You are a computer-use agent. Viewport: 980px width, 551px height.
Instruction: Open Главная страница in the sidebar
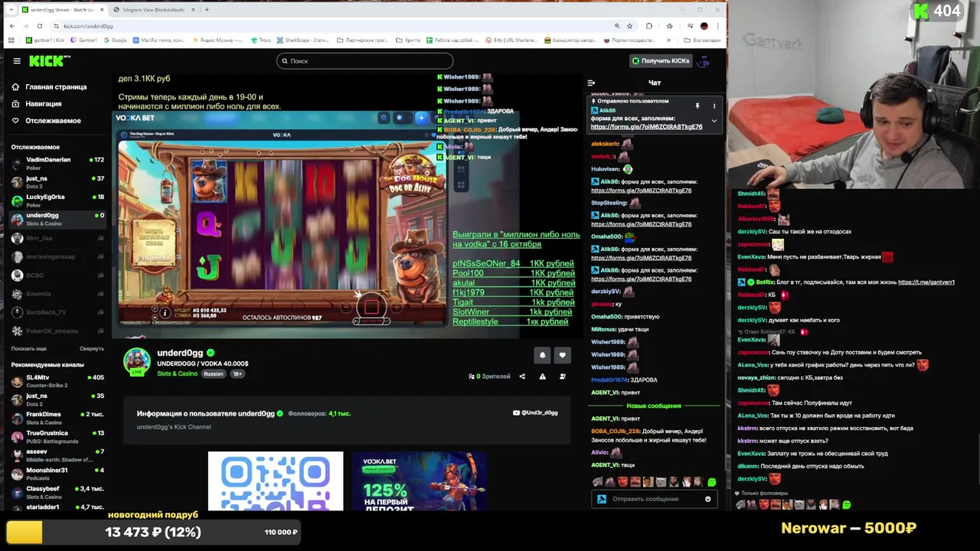(49, 87)
